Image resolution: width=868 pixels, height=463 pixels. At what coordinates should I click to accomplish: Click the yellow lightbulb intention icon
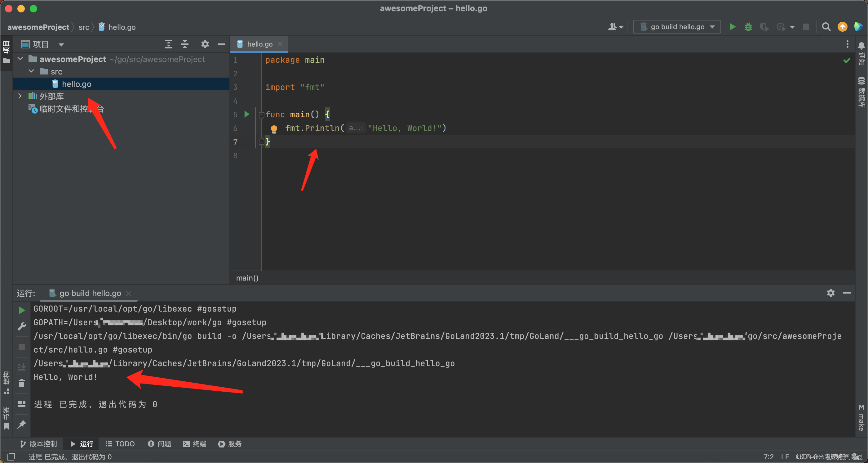274,128
